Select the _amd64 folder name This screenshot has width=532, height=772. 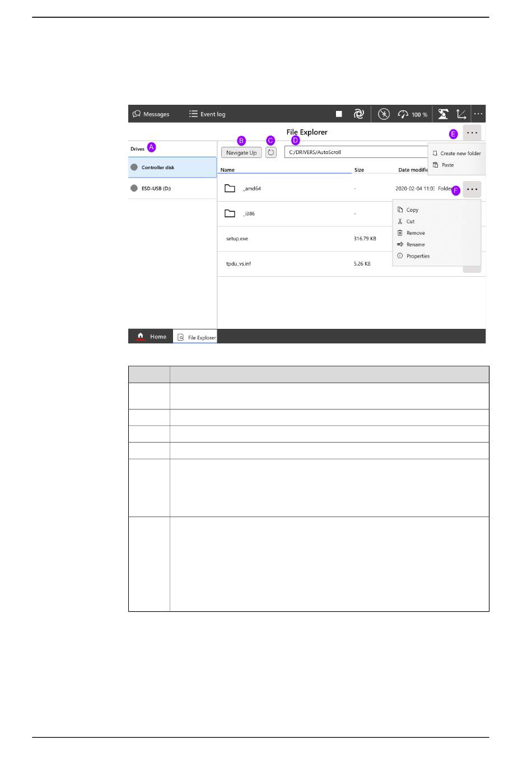click(252, 189)
